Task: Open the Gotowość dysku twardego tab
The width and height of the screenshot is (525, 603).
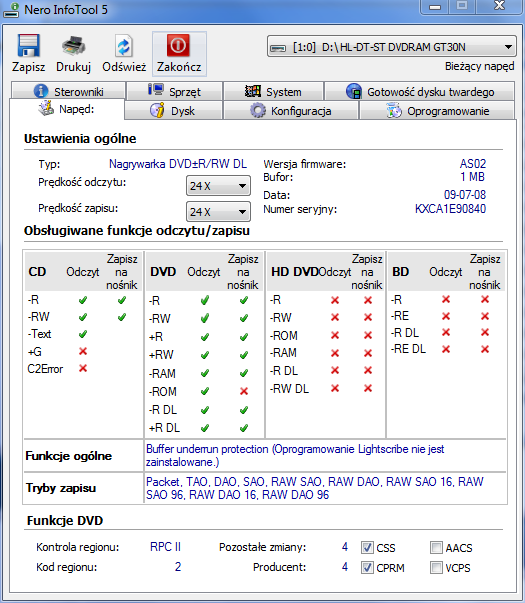Action: pos(420,92)
